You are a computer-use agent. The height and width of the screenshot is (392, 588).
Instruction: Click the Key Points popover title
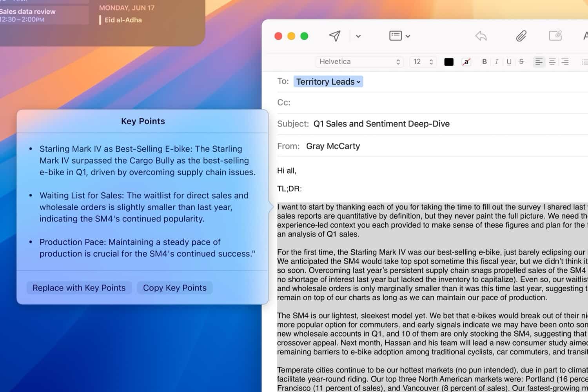(x=143, y=121)
